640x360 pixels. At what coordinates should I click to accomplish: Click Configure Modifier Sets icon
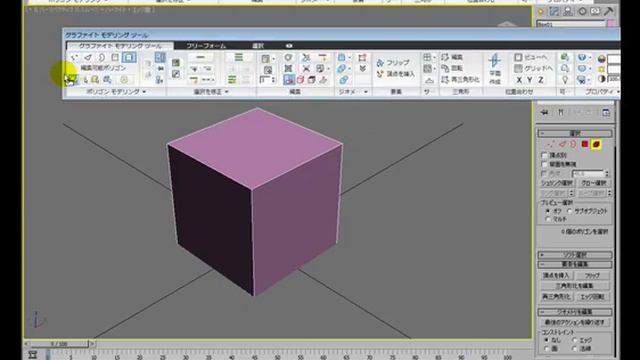[606, 113]
